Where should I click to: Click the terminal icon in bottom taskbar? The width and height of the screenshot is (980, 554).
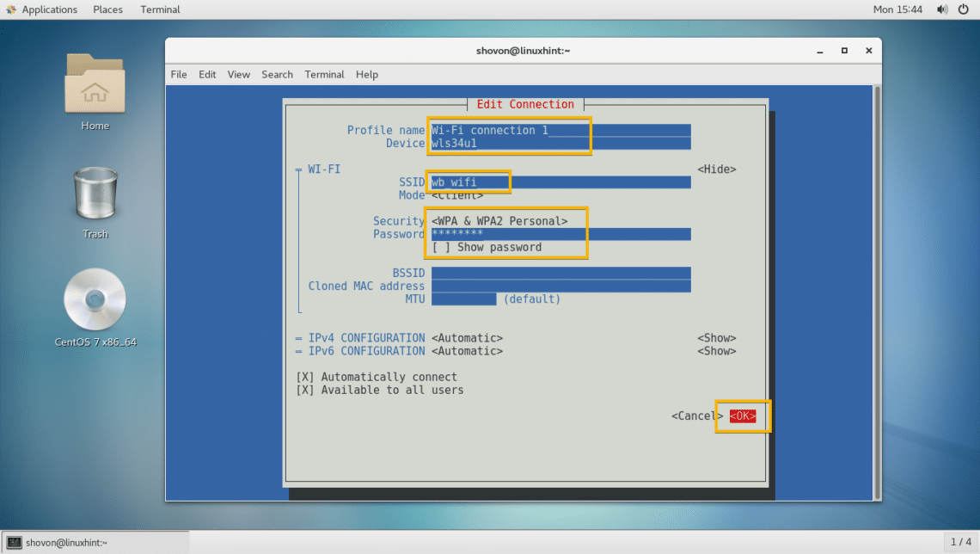pyautogui.click(x=15, y=542)
